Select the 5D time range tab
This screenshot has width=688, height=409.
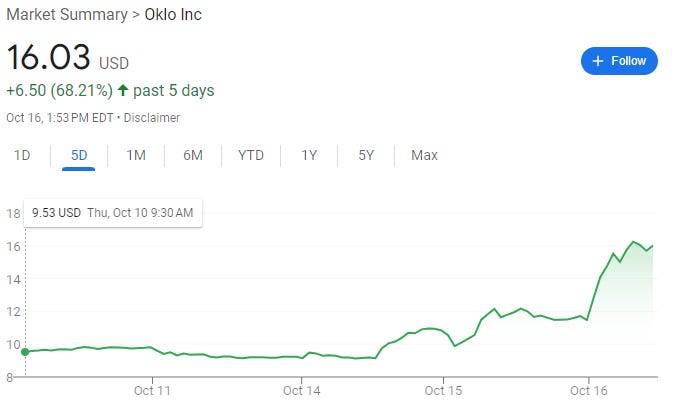click(78, 155)
